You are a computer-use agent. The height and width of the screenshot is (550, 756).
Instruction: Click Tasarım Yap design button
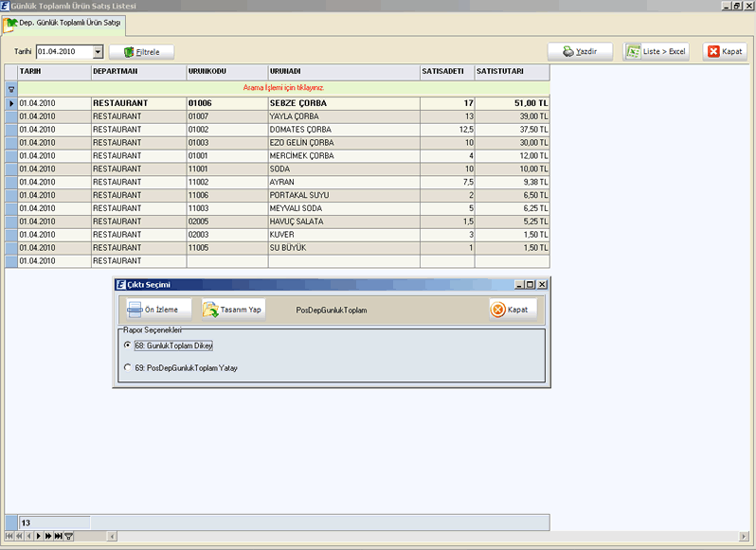233,310
